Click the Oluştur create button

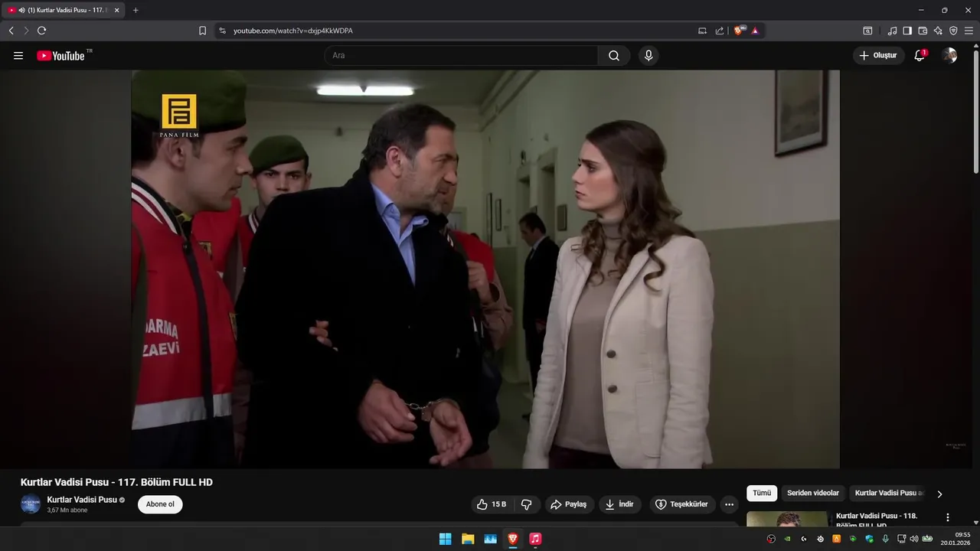(878, 56)
